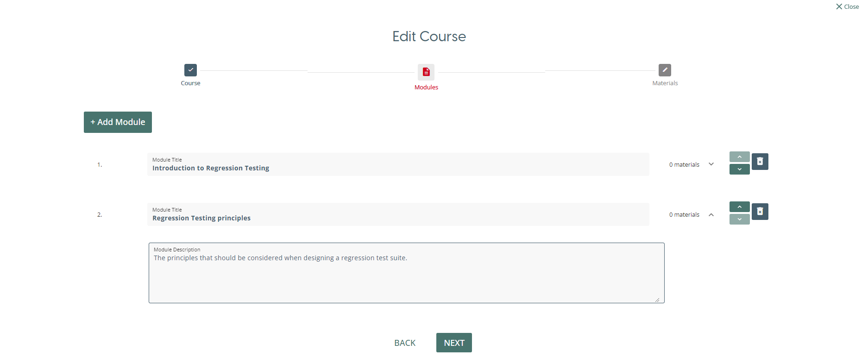Viewport: 868px width, 363px height.
Task: Click inside the Module Description text area
Action: tap(406, 278)
